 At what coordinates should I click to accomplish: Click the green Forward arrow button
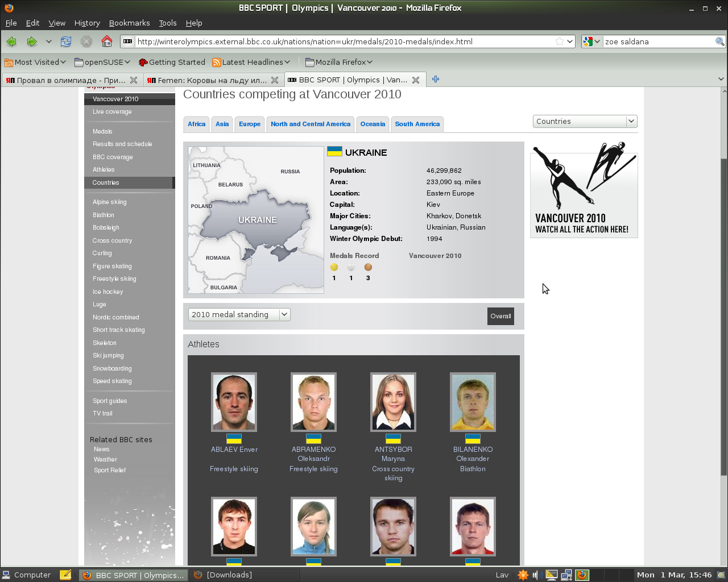(32, 41)
